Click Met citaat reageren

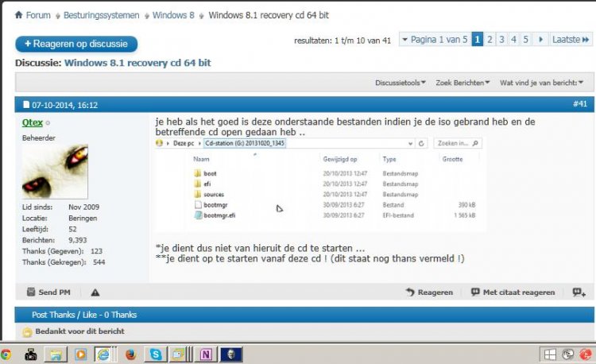pos(513,292)
